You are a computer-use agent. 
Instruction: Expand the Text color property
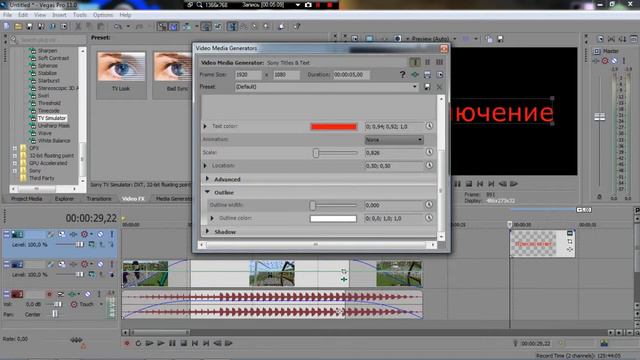pyautogui.click(x=205, y=127)
